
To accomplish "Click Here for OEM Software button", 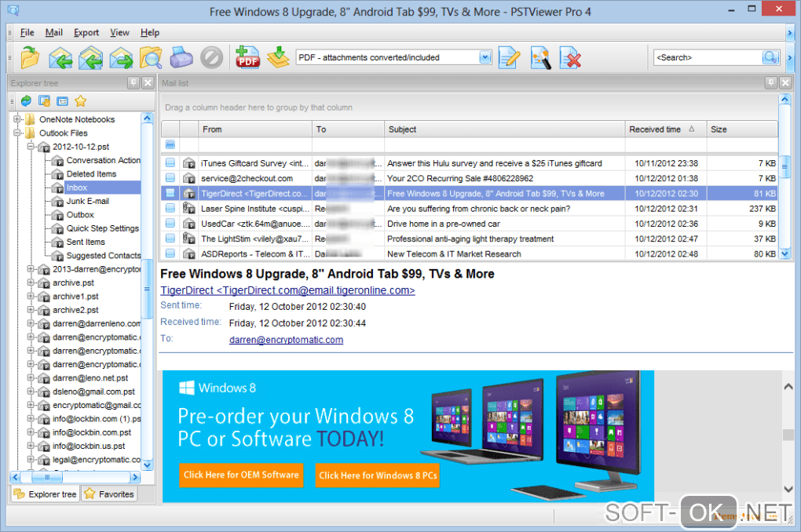I will click(241, 475).
